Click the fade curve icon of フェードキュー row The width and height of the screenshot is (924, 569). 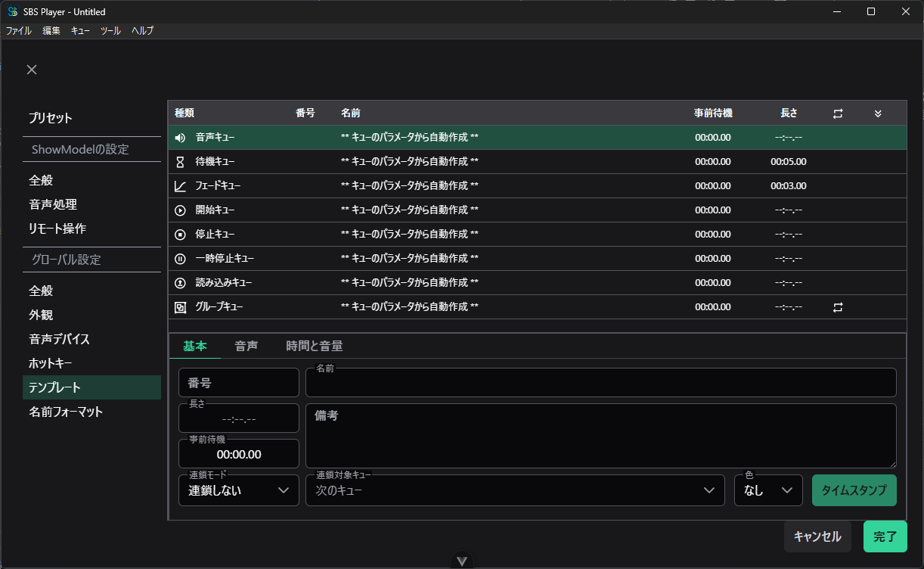point(180,186)
